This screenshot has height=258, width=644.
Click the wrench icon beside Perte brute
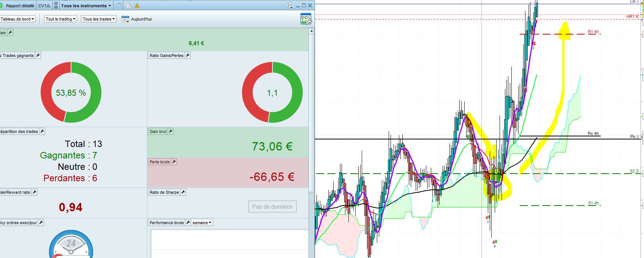tap(174, 162)
